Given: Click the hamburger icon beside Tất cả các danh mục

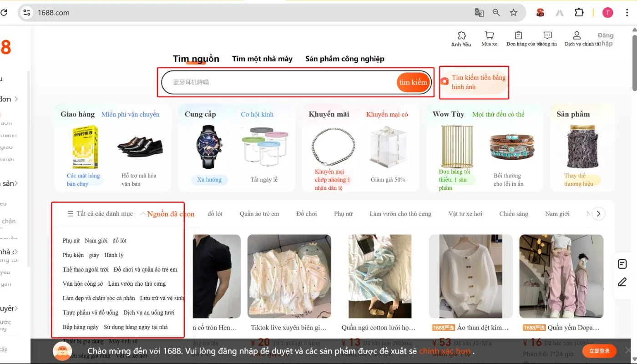Looking at the screenshot, I should pyautogui.click(x=70, y=214).
